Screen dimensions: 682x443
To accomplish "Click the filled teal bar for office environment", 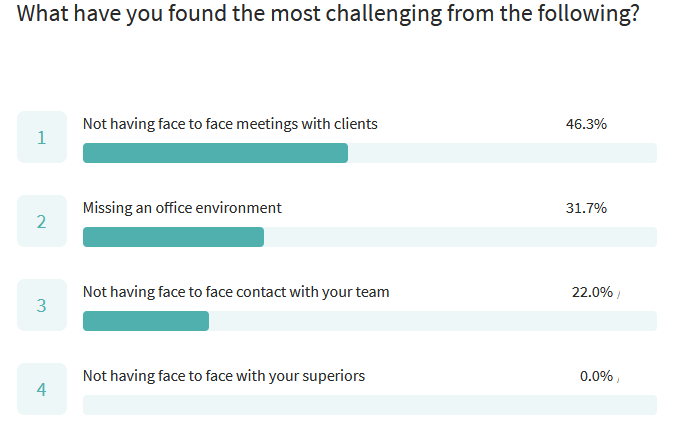I will pyautogui.click(x=173, y=237).
